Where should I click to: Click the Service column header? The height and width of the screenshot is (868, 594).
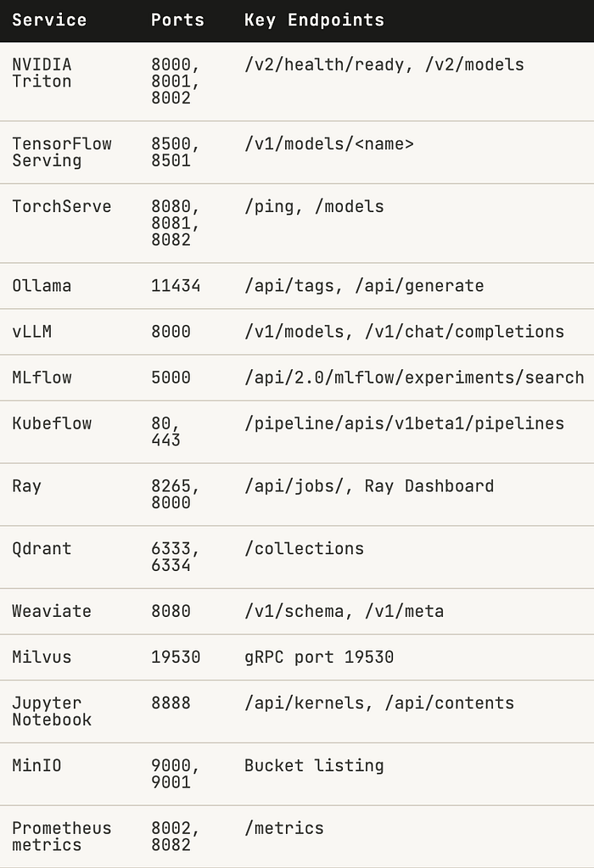[49, 20]
